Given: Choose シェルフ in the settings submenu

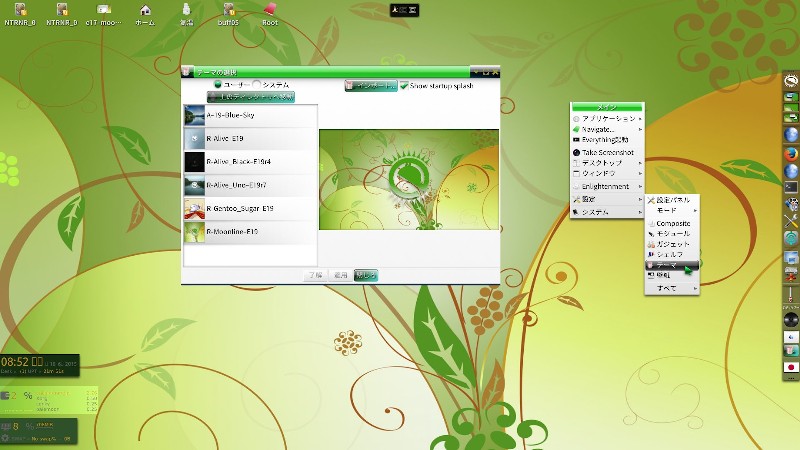Looking at the screenshot, I should (x=672, y=255).
